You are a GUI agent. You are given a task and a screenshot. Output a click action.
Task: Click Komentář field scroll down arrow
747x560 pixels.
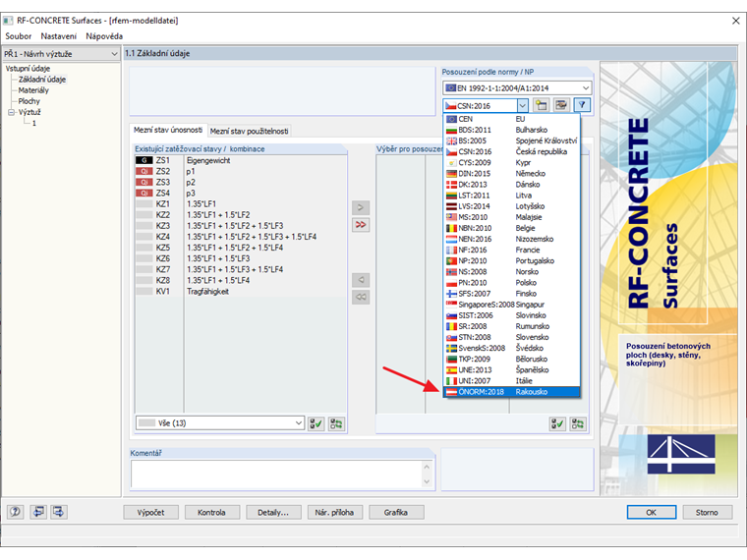[427, 481]
